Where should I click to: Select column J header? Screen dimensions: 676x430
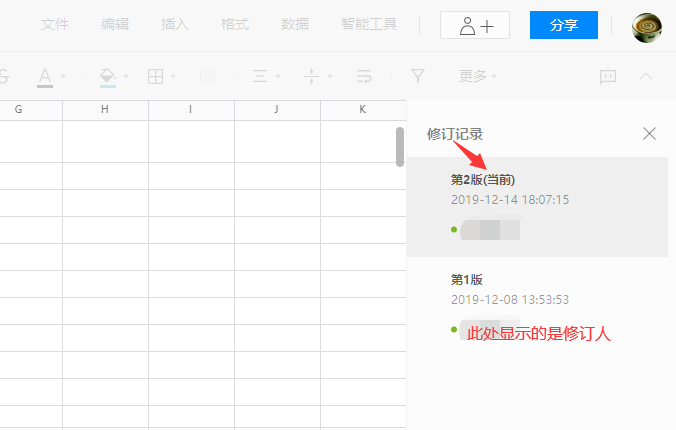pyautogui.click(x=276, y=110)
